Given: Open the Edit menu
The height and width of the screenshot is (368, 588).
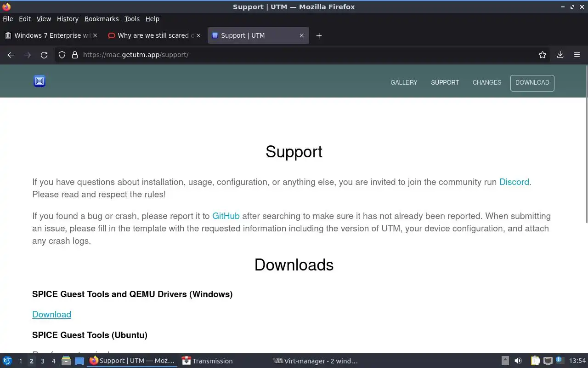Looking at the screenshot, I should tap(25, 19).
